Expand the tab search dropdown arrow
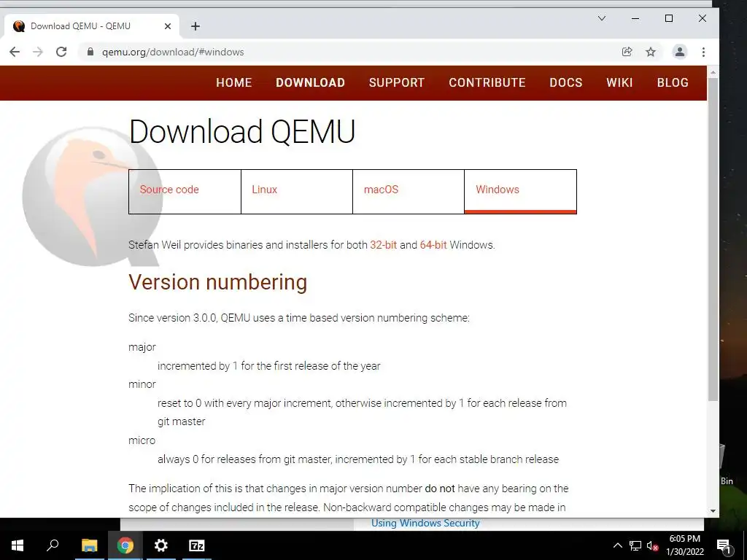Screen dimensions: 747x560 tap(602, 18)
